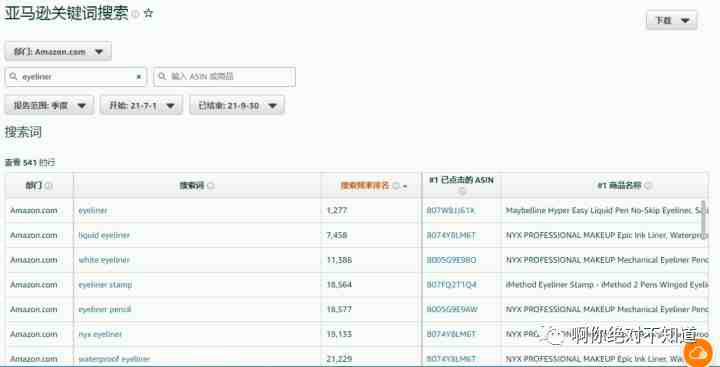Click the info icon in the 部门 column header
The width and height of the screenshot is (720, 367).
coord(49,186)
